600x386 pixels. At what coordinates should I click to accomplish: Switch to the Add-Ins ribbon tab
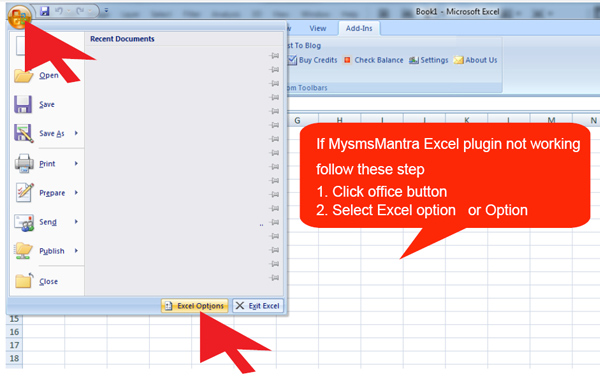click(x=359, y=28)
